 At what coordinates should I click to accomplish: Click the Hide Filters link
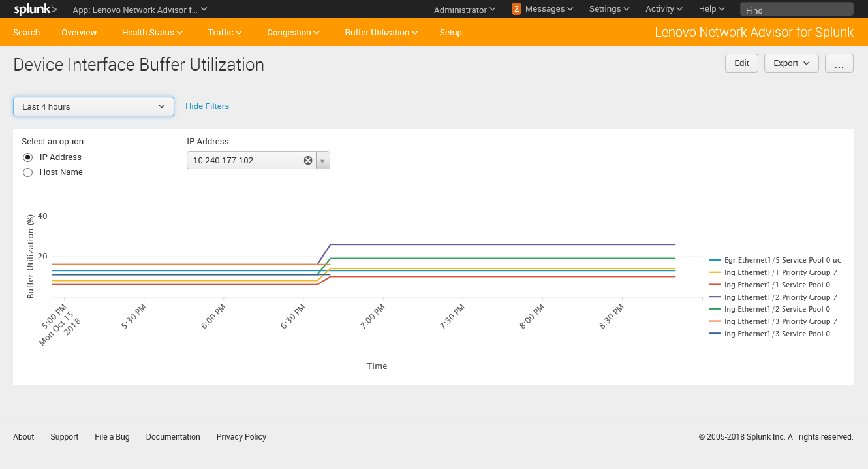[x=207, y=106]
